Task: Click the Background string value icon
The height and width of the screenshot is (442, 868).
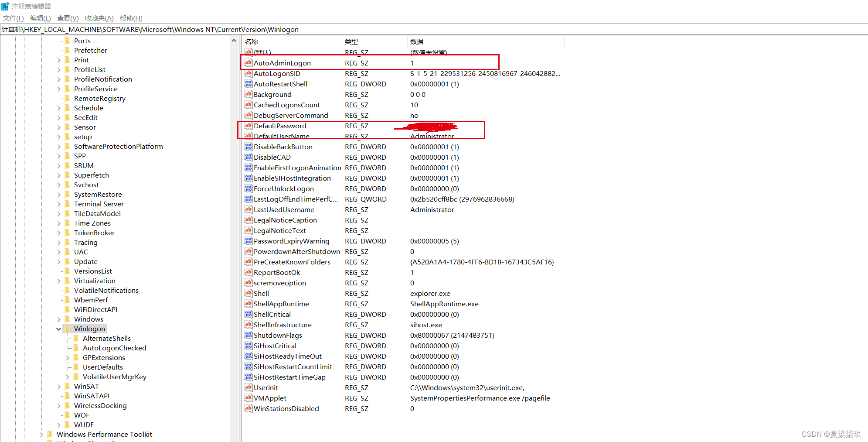Action: pos(248,94)
